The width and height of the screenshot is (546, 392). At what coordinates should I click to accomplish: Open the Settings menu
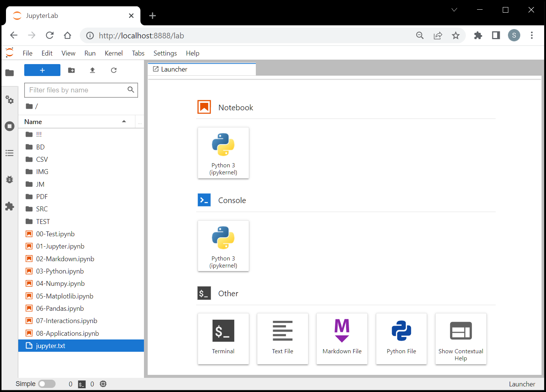pos(165,53)
